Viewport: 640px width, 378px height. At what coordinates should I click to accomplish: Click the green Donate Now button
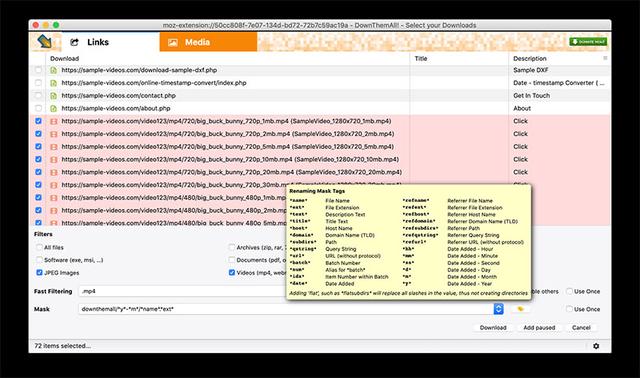(588, 42)
